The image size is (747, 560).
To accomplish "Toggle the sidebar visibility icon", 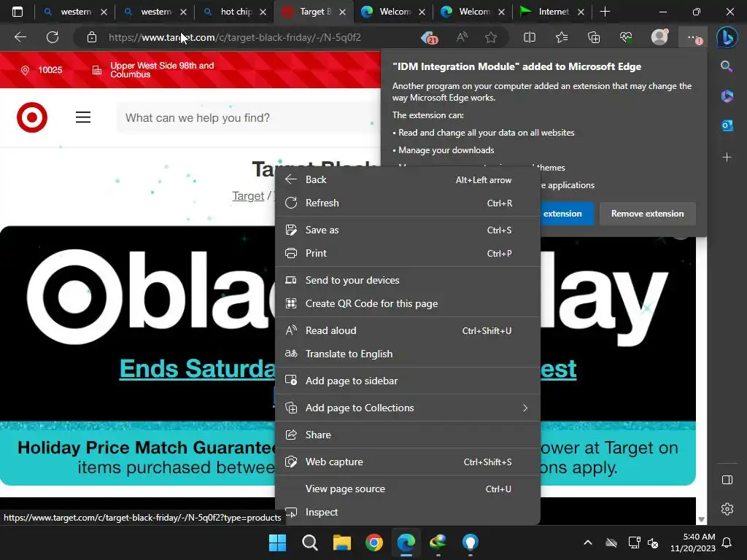I will (x=727, y=480).
